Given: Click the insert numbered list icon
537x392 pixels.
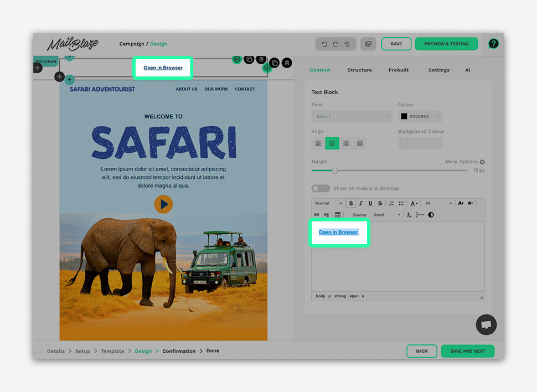Looking at the screenshot, I should click(x=391, y=203).
